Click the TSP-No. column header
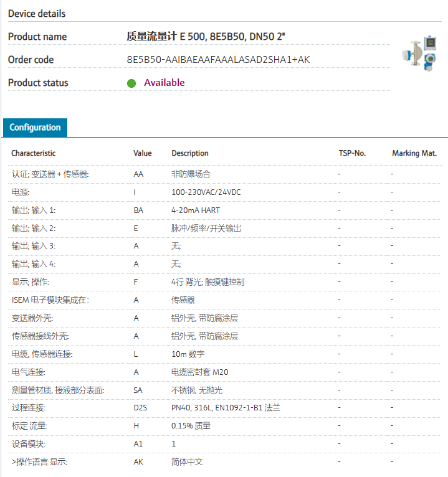 coord(352,153)
